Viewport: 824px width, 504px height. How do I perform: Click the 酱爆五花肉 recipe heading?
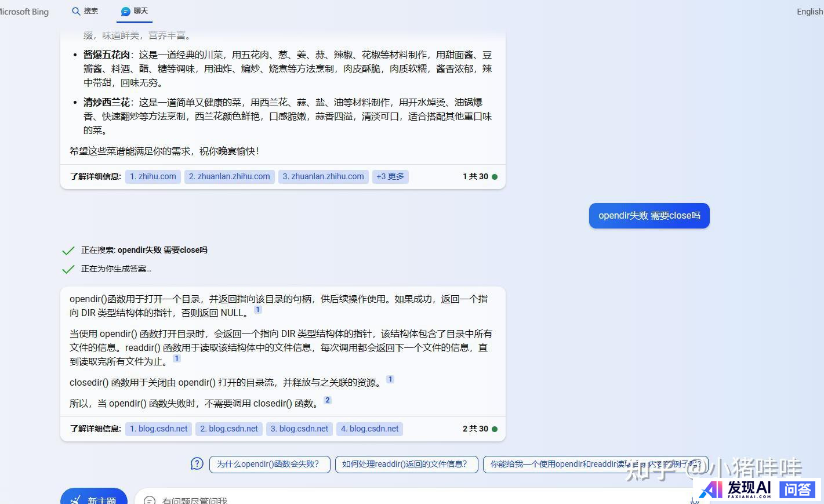coord(106,55)
